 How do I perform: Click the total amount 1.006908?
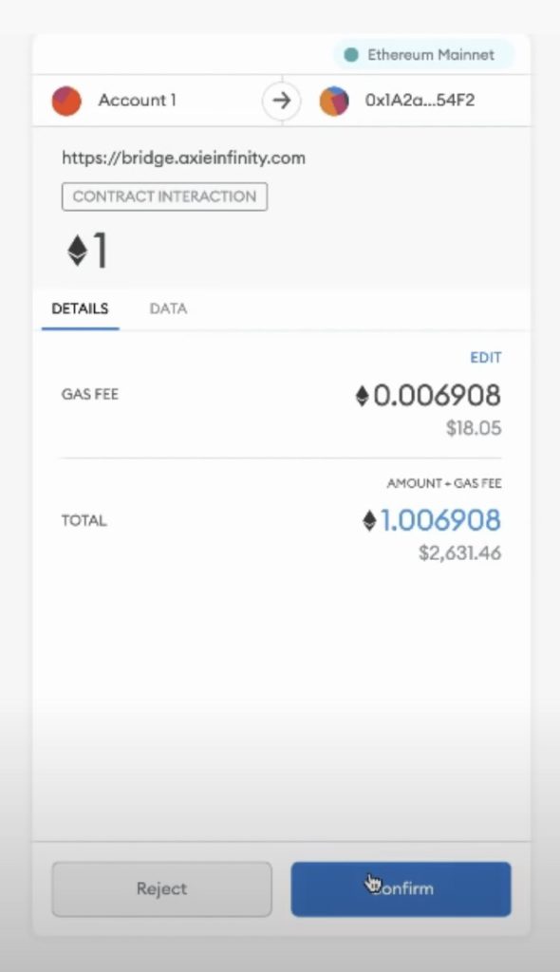[x=439, y=521]
